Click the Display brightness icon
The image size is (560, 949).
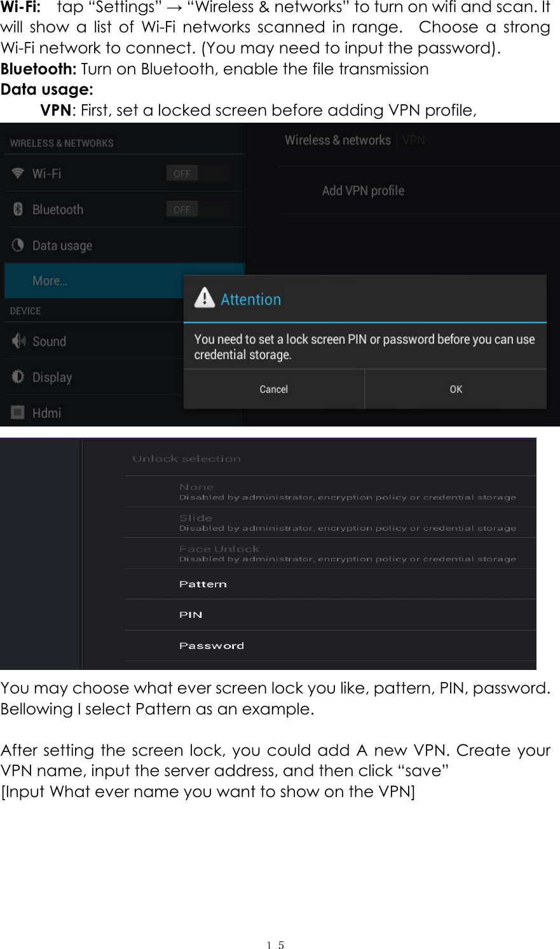[18, 377]
